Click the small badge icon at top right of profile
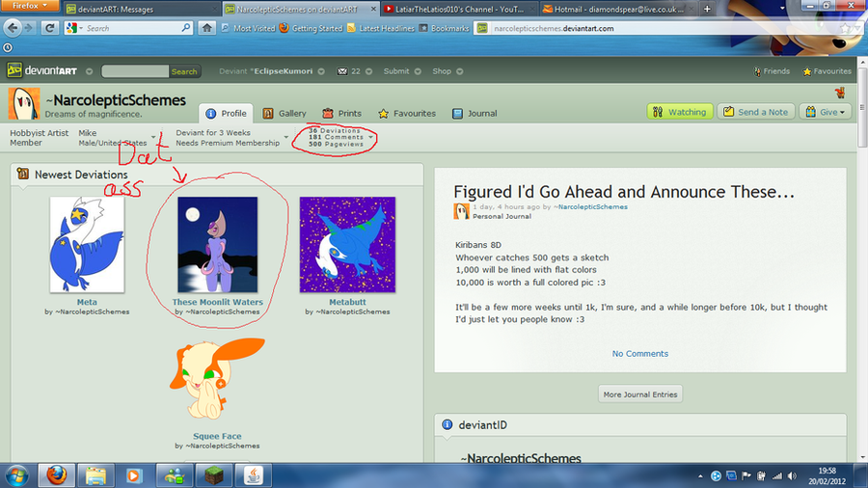Viewport: 868px width, 488px height. (x=840, y=93)
